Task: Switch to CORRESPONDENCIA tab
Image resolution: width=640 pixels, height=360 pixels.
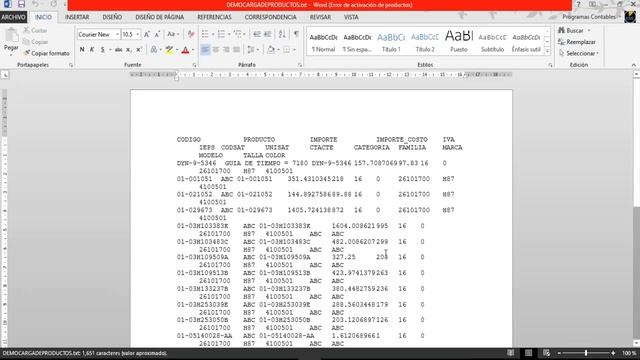Action: (x=270, y=17)
